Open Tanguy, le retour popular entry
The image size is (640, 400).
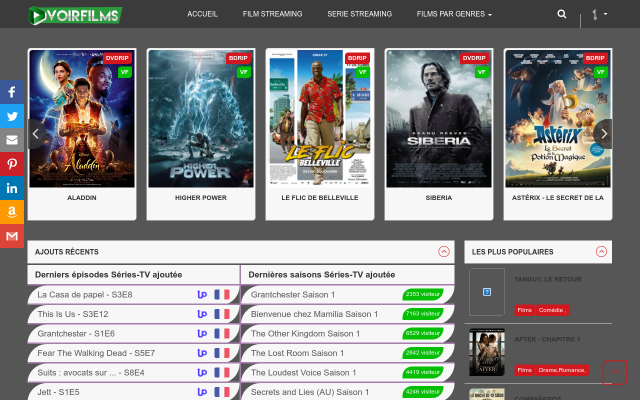coord(548,280)
